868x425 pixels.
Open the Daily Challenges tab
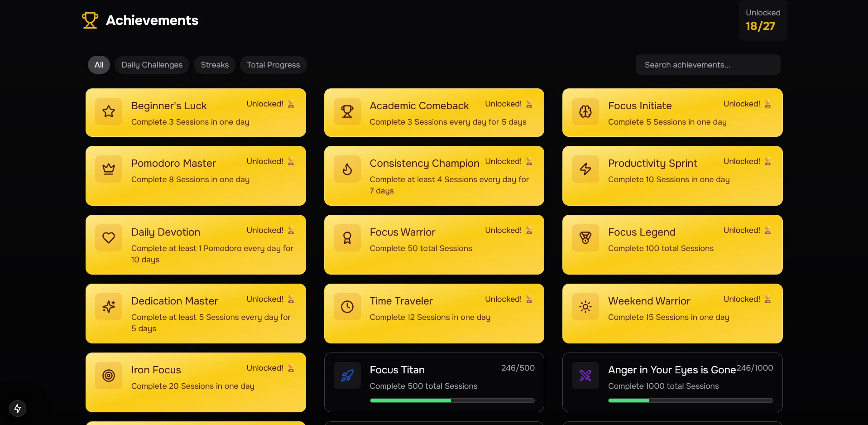(152, 64)
